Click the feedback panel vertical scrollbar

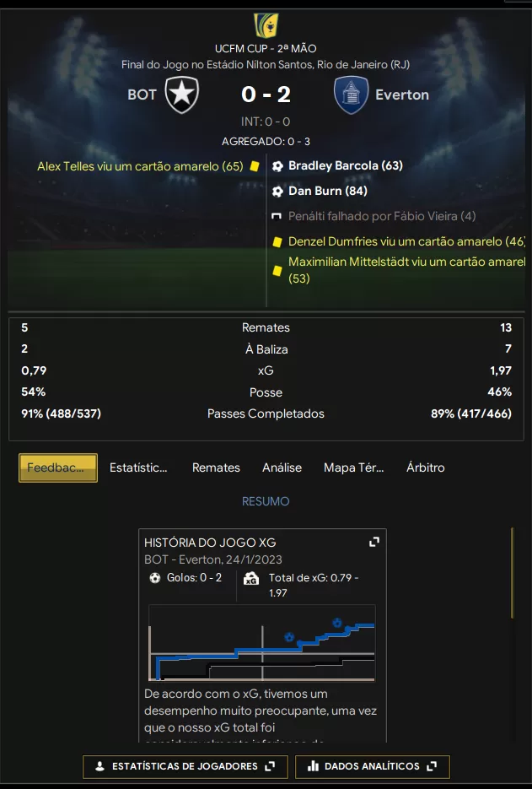pos(513,573)
